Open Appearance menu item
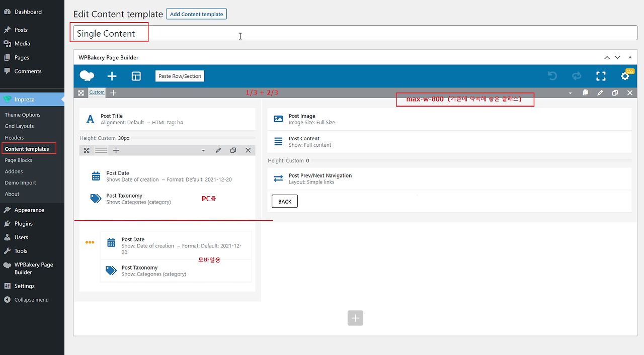Viewport: 644px width, 355px height. click(32, 210)
